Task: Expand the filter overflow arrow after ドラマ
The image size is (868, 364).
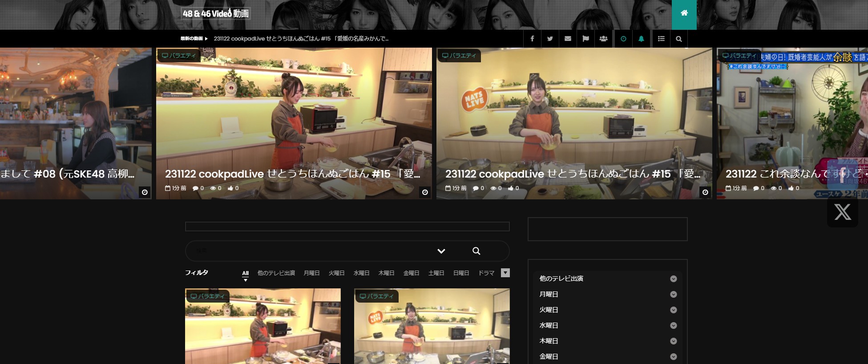Action: 505,273
